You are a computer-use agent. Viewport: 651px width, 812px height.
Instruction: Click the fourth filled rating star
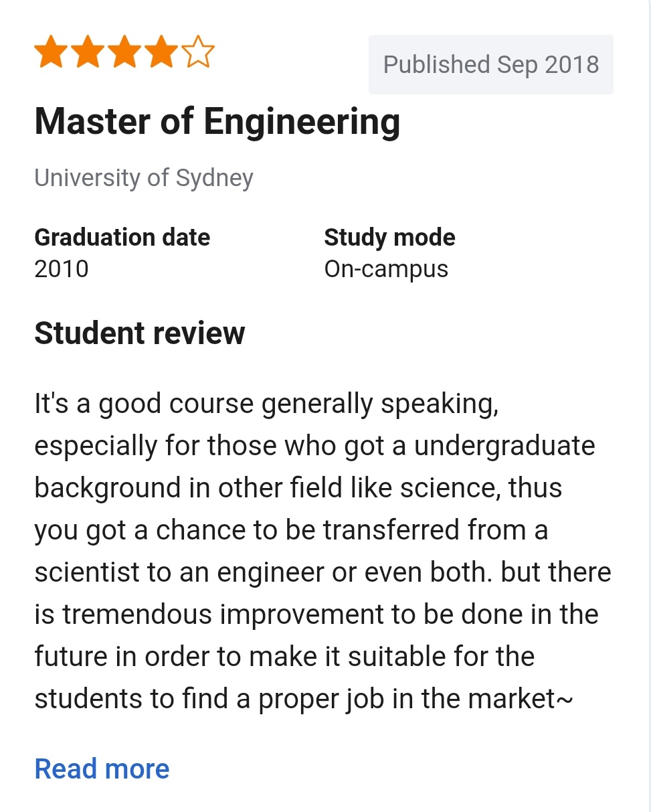click(x=161, y=54)
